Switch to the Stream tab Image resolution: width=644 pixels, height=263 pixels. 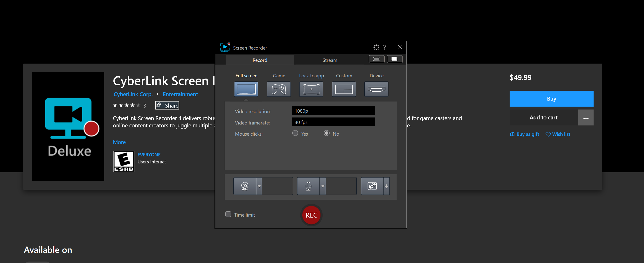(330, 60)
